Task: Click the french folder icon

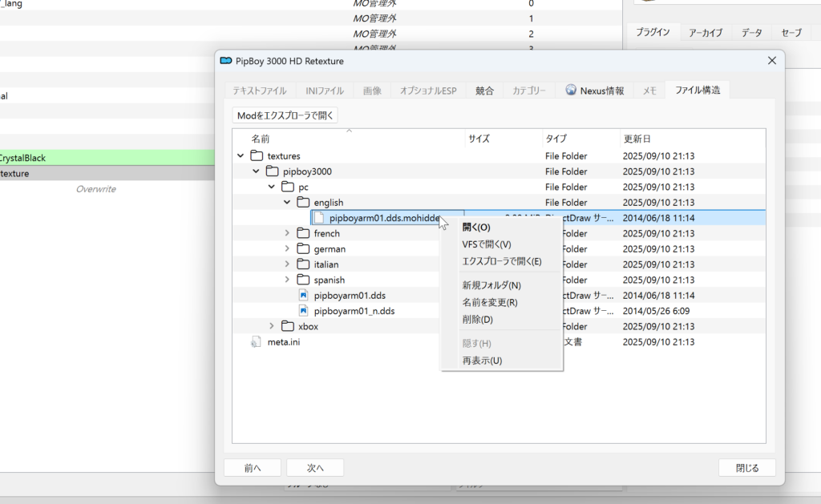Action: click(x=303, y=233)
